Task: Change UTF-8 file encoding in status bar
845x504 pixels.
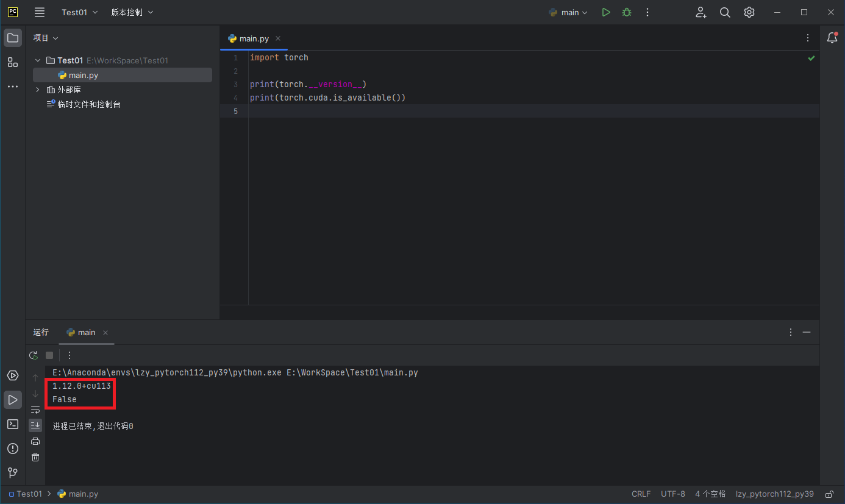Action: pyautogui.click(x=673, y=494)
